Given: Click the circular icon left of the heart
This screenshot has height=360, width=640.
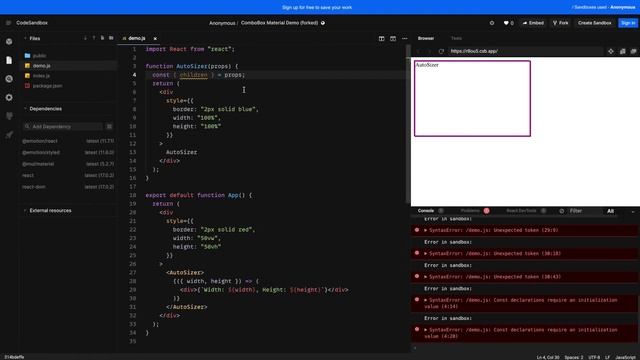Looking at the screenshot, I should 492,23.
